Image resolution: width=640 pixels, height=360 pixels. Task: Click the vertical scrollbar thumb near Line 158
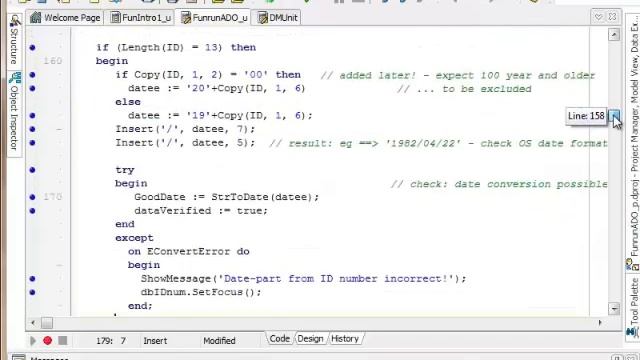[x=614, y=116]
